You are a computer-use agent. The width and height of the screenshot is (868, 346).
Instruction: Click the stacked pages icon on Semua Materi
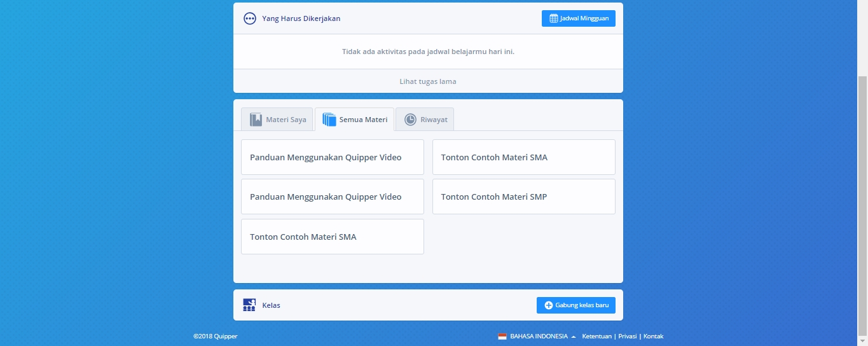pyautogui.click(x=329, y=120)
